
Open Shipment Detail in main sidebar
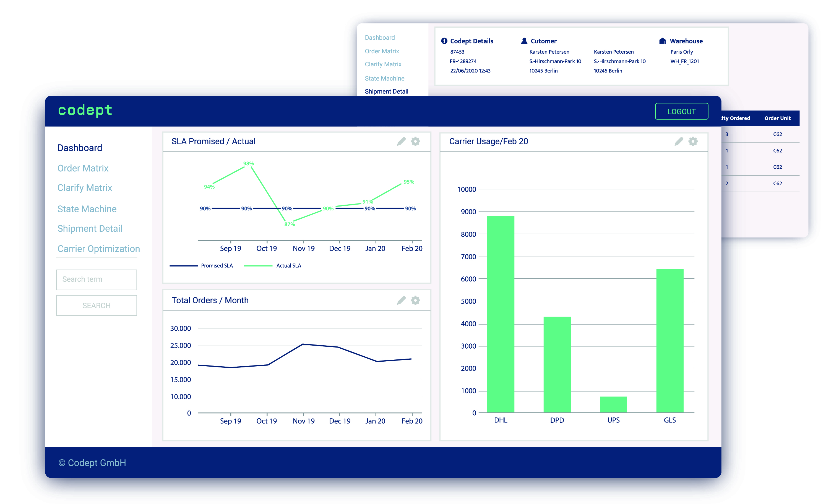tap(90, 229)
